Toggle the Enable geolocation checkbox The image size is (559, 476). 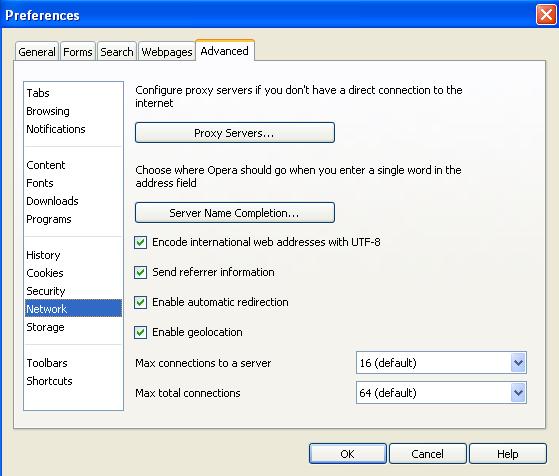click(140, 332)
